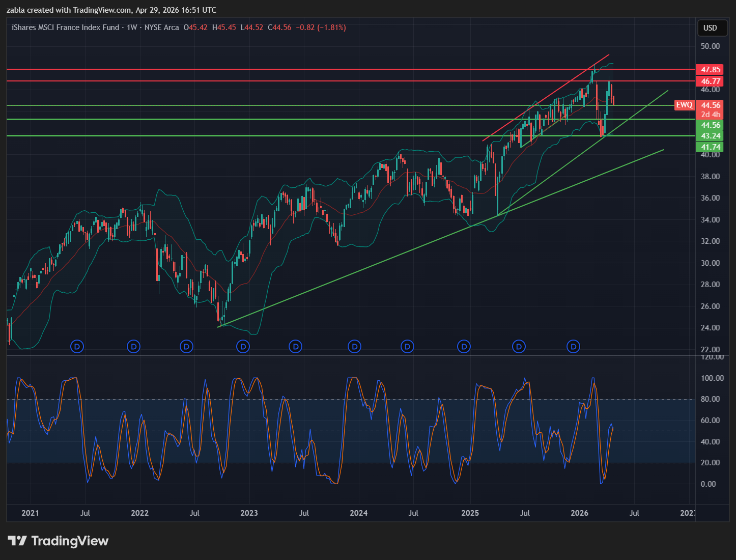Click the June 2021 dividend D marker
Screen dimensions: 736x560
pyautogui.click(x=77, y=347)
